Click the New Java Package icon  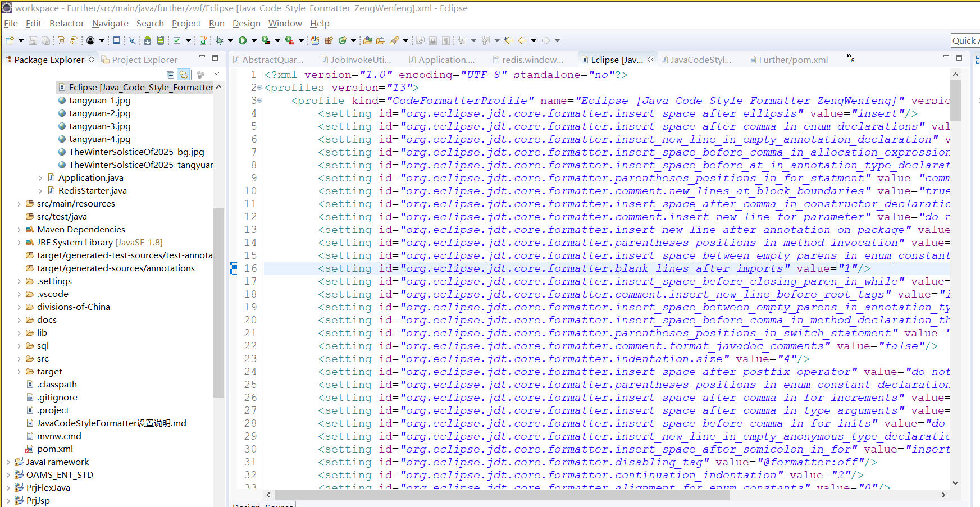pyautogui.click(x=329, y=40)
